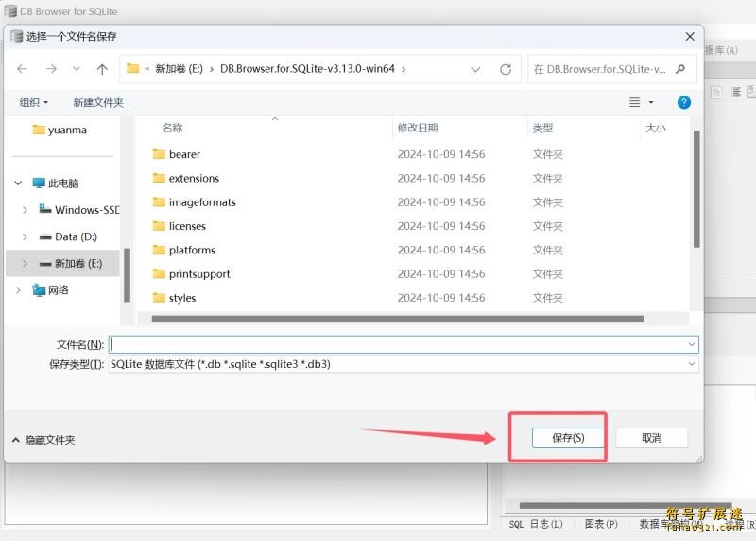Click DB.Browser.for.SQLite-v3.13.0-win64 breadcrumb
This screenshot has height=541, width=756.
[307, 69]
